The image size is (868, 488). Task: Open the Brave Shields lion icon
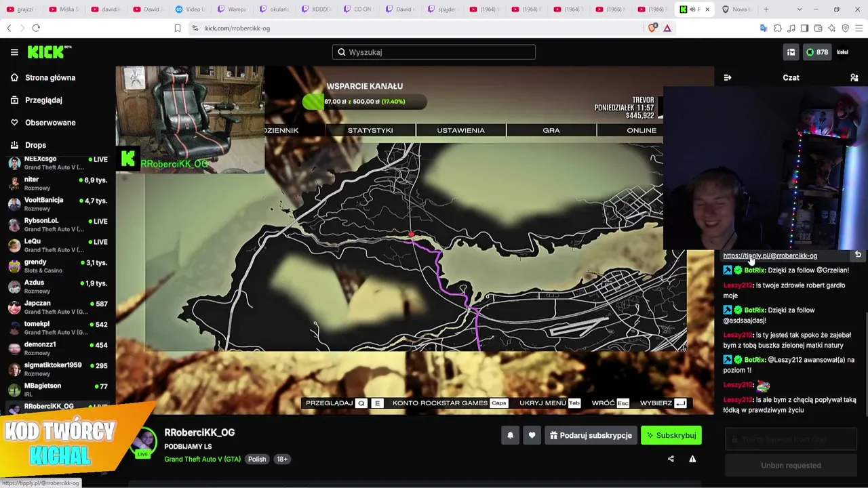coord(653,28)
